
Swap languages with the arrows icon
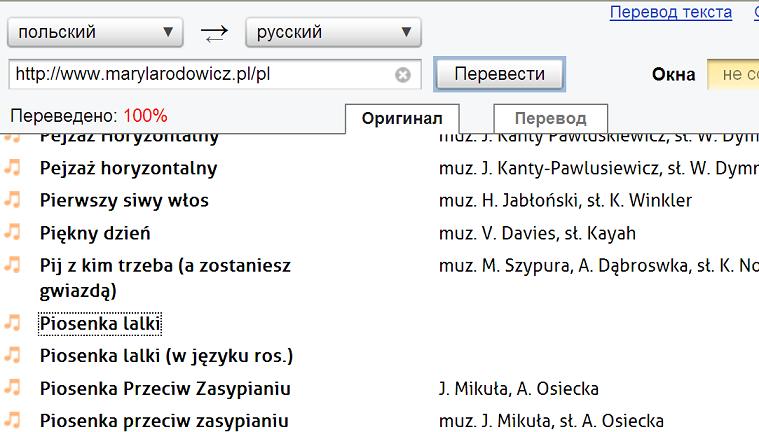click(214, 33)
